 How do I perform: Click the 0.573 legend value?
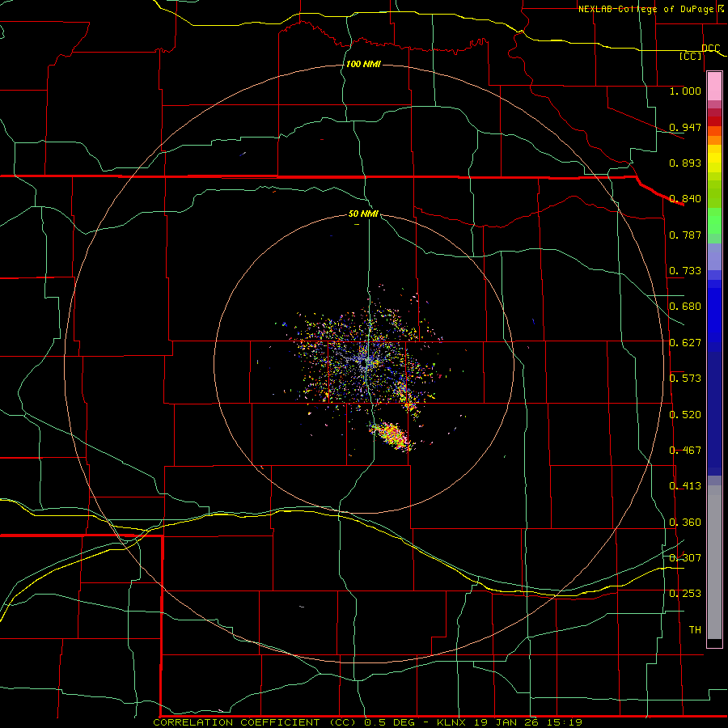[685, 379]
